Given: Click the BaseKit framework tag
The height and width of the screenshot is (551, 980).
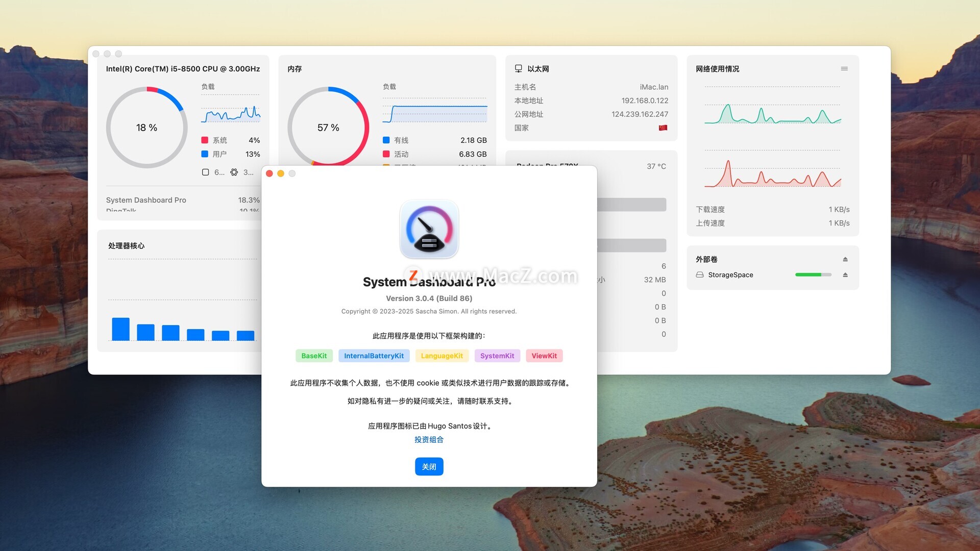Looking at the screenshot, I should (314, 356).
